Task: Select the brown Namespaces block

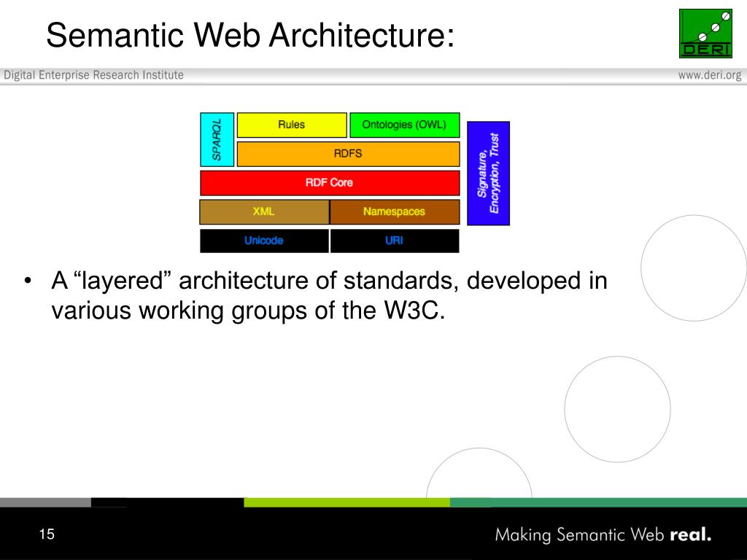Action: (x=395, y=211)
